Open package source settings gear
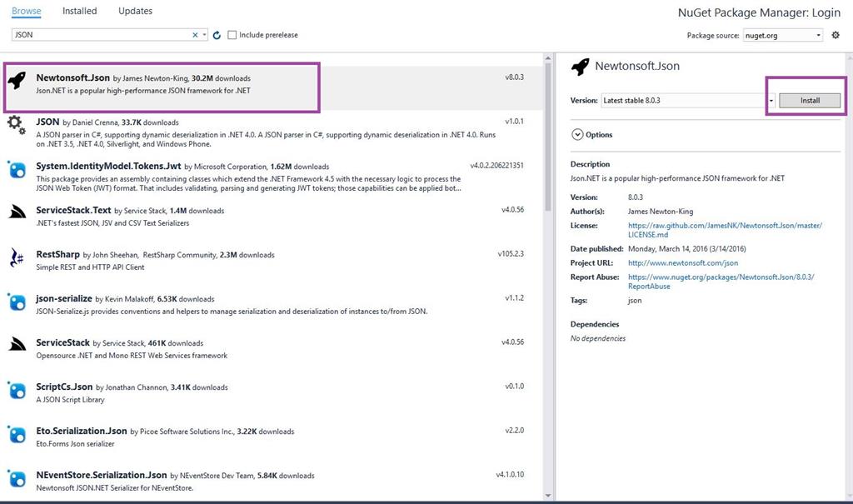The image size is (853, 504). [836, 35]
